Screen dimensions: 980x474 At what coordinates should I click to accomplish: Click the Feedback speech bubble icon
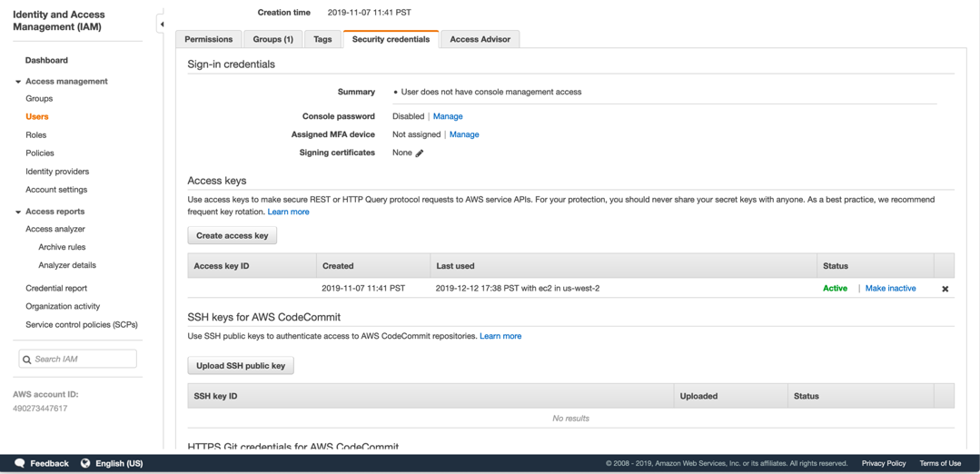[x=20, y=463]
